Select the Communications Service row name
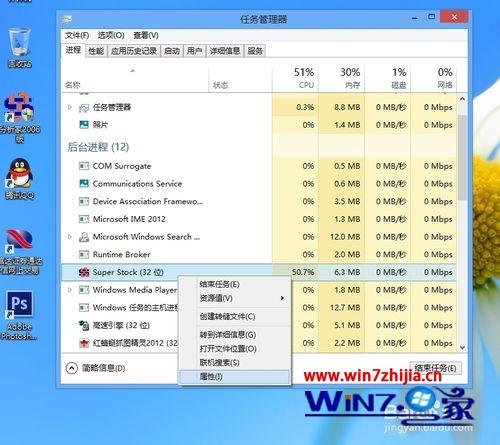The image size is (500, 445). tap(137, 184)
